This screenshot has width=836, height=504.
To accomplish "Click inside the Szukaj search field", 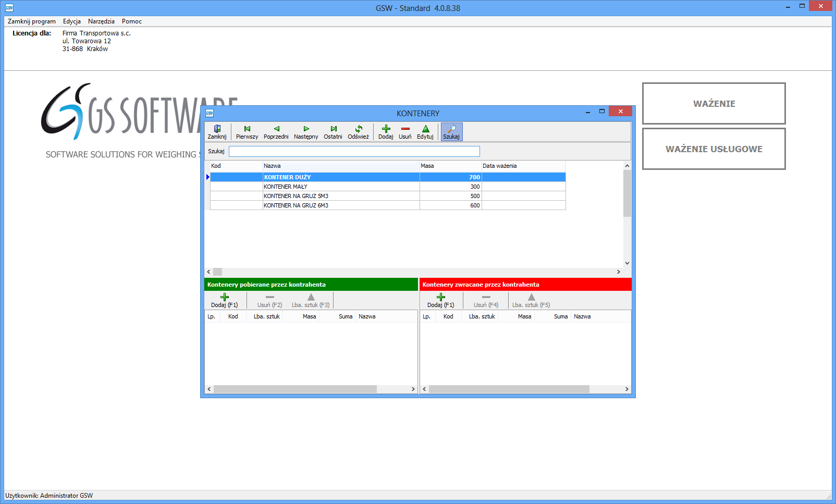I will pyautogui.click(x=354, y=151).
